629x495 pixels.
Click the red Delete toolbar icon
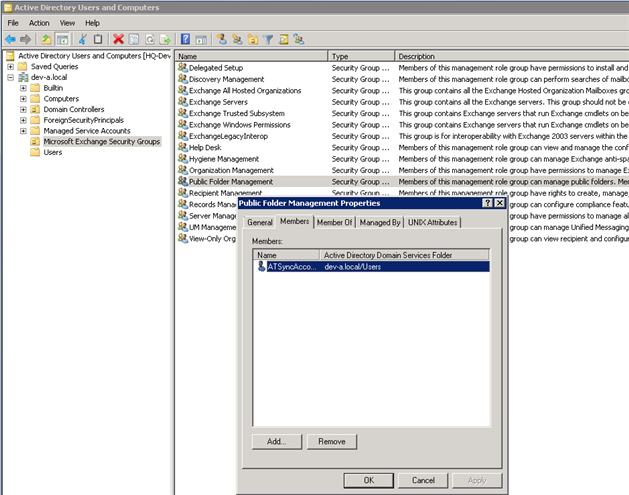pos(119,39)
